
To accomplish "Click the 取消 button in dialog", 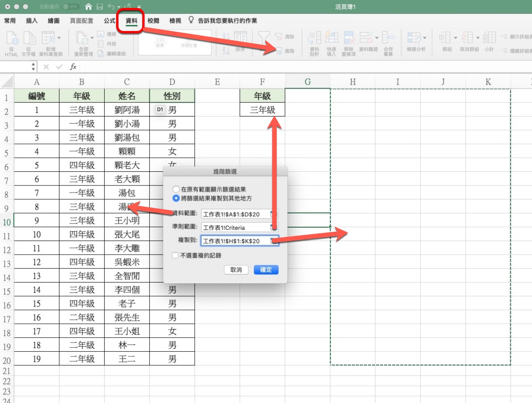I will (x=236, y=270).
